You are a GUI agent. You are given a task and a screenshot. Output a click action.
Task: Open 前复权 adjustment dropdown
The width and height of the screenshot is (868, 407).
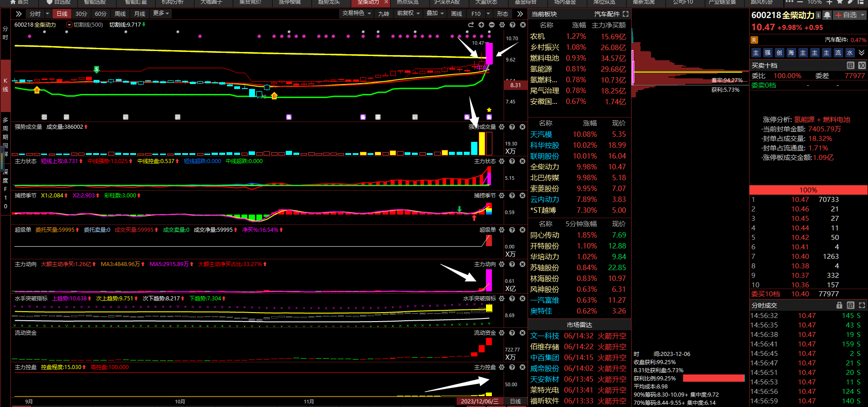(408, 14)
